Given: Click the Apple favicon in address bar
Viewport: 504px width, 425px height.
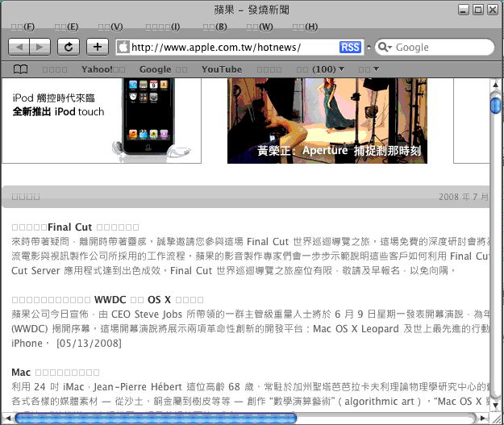Looking at the screenshot, I should click(x=123, y=48).
